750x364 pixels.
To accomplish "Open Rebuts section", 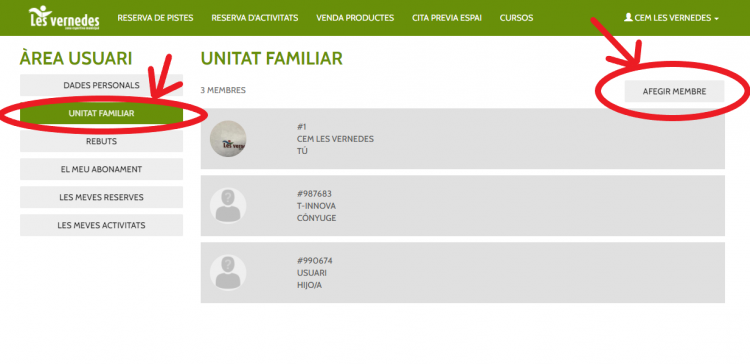I will click(x=101, y=142).
